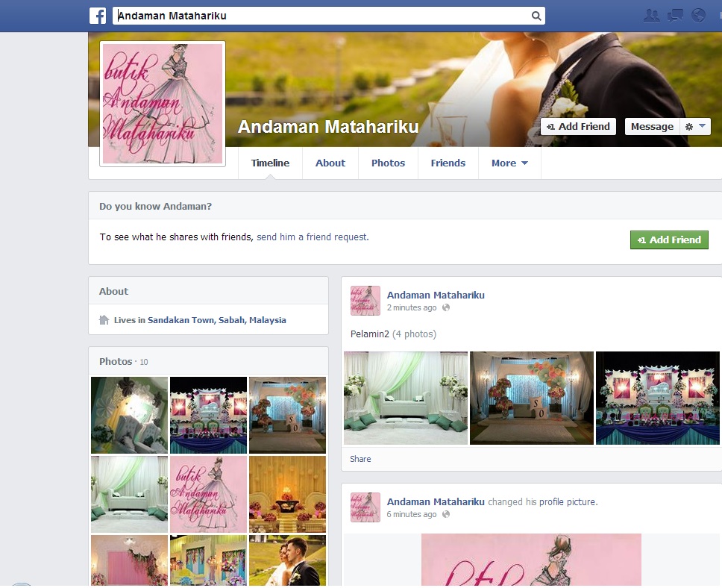Open the Friends tab
722x588 pixels.
[x=448, y=163]
